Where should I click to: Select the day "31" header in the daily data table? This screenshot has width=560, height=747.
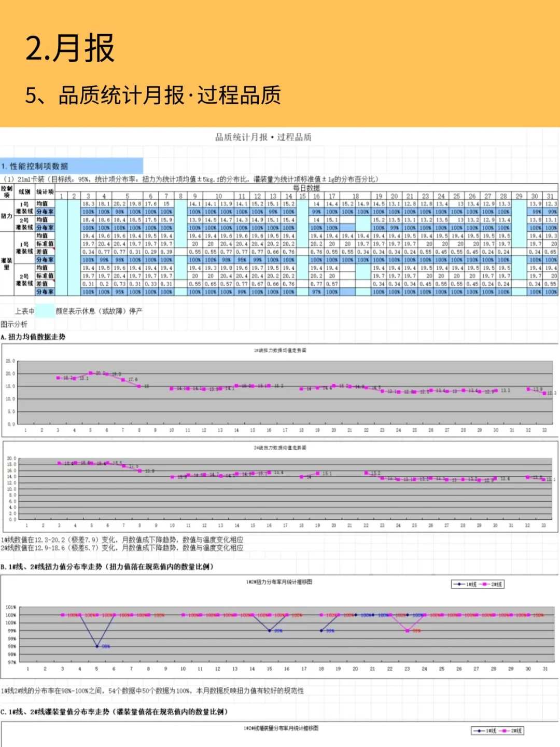pos(550,196)
